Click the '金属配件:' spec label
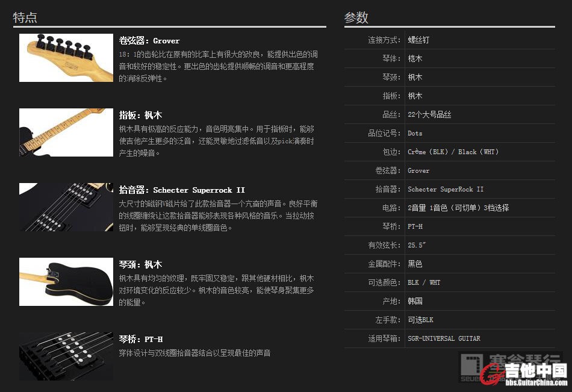The width and height of the screenshot is (572, 392). click(x=384, y=264)
